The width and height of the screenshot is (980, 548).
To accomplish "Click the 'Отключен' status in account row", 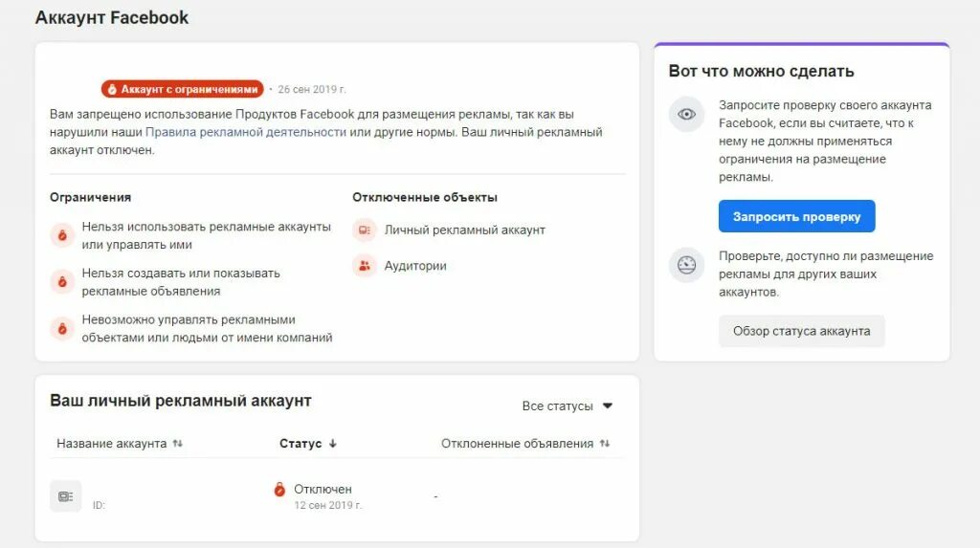I will click(x=323, y=489).
